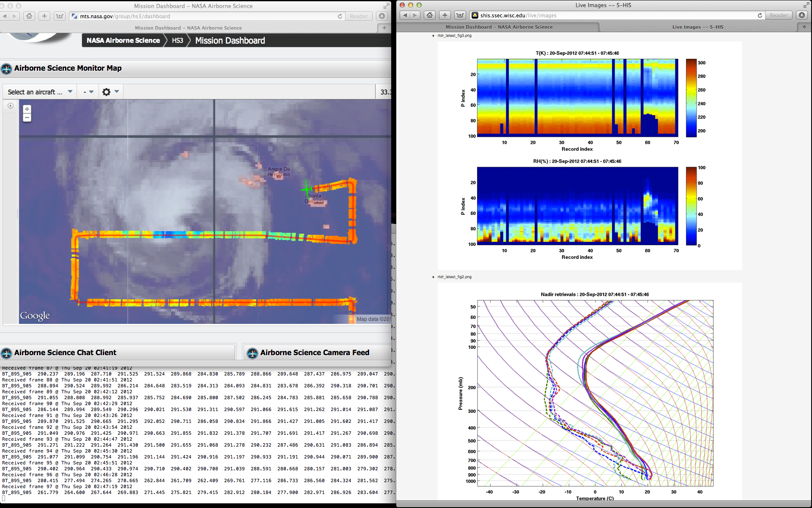Zoom out on the monitor map
The image size is (812, 508).
coord(27,118)
